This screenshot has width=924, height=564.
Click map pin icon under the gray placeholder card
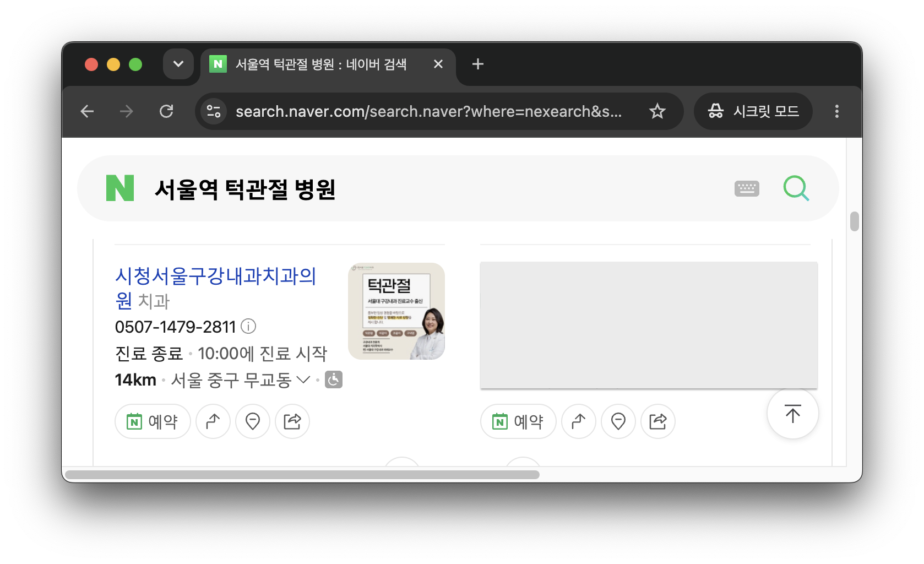618,421
